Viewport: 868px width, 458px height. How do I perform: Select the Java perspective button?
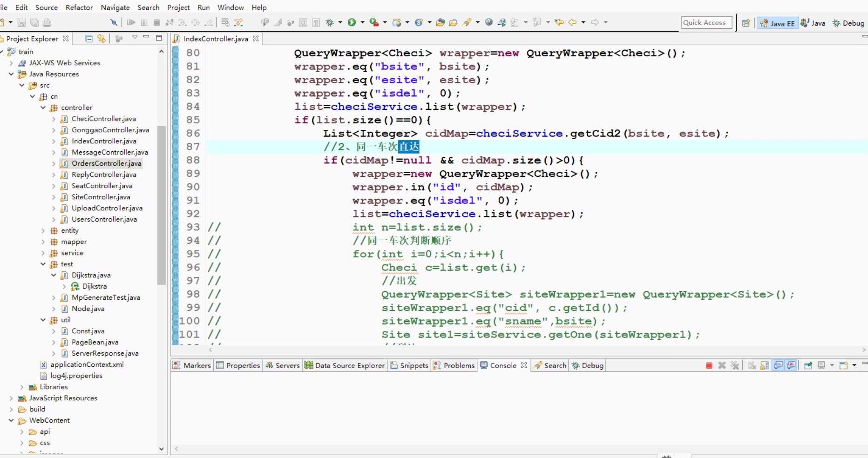814,23
